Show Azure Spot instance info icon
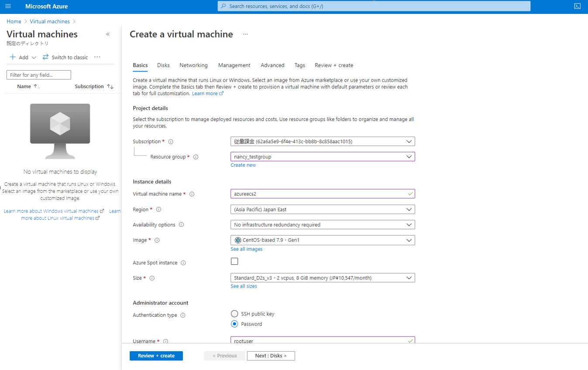Screen dimensions: 588x370 pos(183,263)
